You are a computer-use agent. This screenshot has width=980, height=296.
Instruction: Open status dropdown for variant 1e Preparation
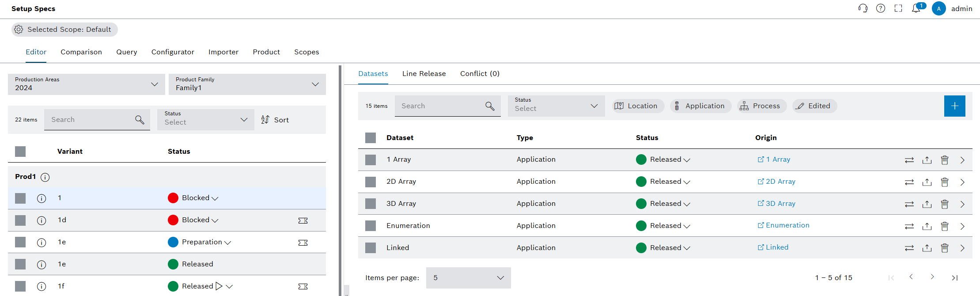coord(227,243)
